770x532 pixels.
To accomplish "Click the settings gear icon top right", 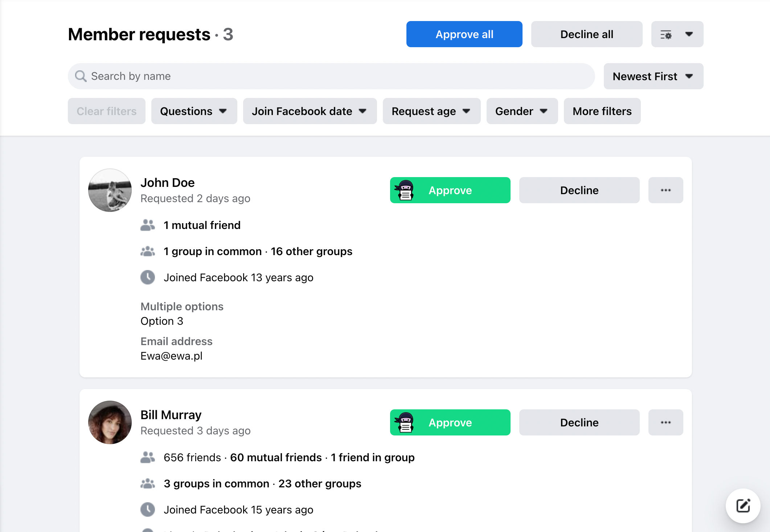I will tap(666, 34).
